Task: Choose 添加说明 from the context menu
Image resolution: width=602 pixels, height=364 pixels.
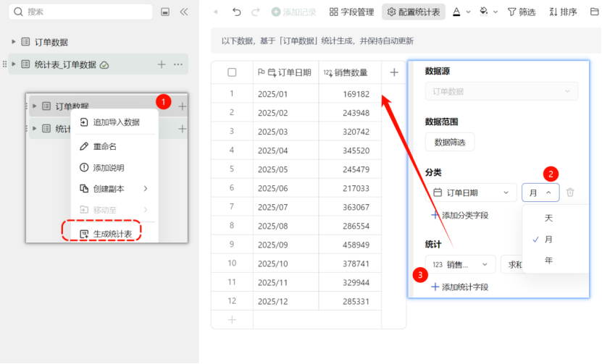Action: coord(114,168)
